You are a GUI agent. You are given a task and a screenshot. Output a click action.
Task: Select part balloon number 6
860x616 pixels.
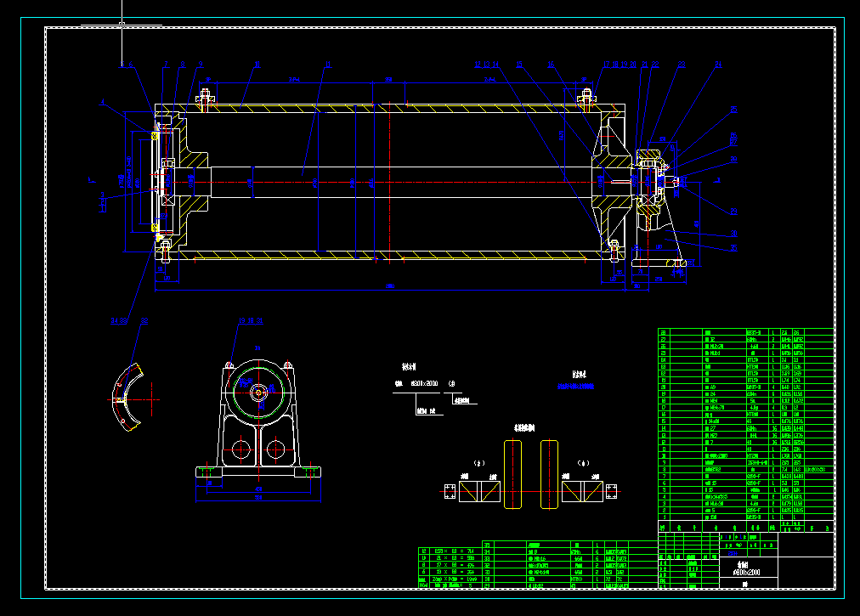tap(131, 65)
